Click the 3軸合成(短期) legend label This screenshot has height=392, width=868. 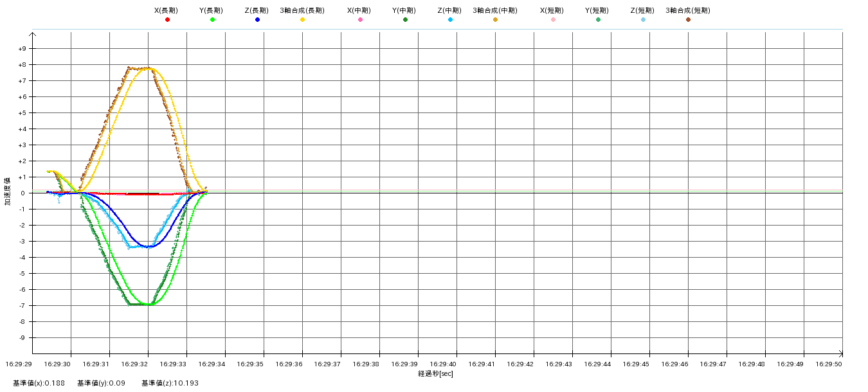click(687, 10)
